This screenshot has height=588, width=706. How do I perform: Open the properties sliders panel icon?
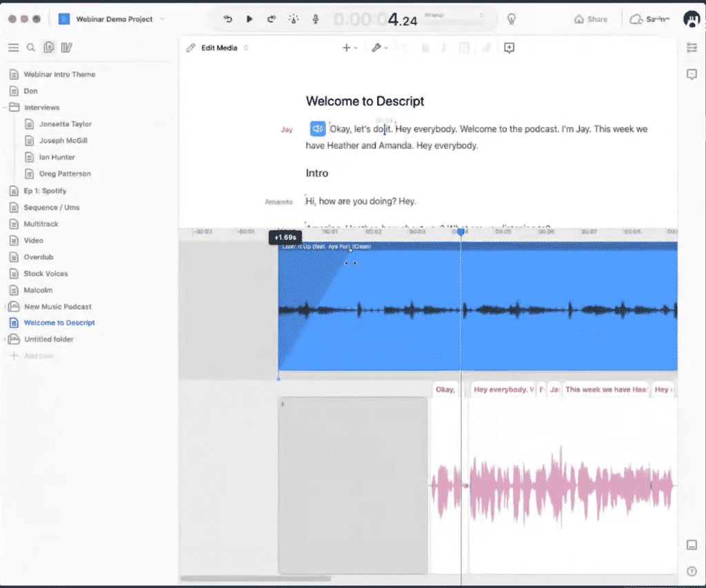point(692,48)
